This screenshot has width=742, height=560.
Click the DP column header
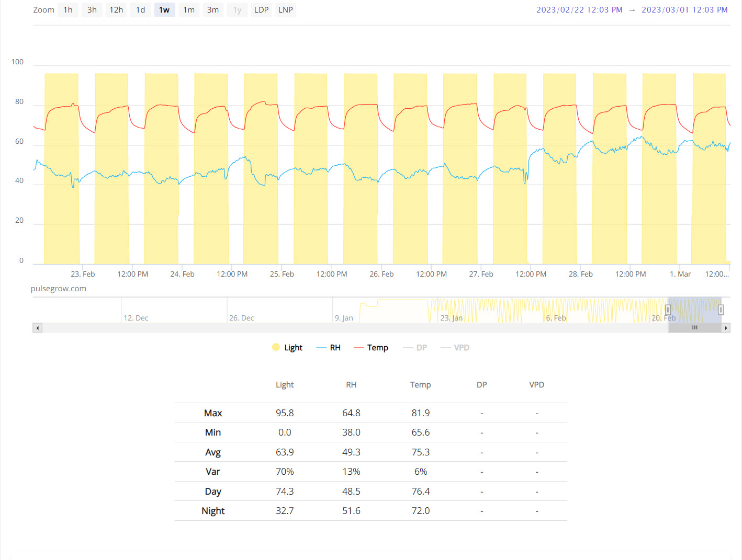(481, 385)
